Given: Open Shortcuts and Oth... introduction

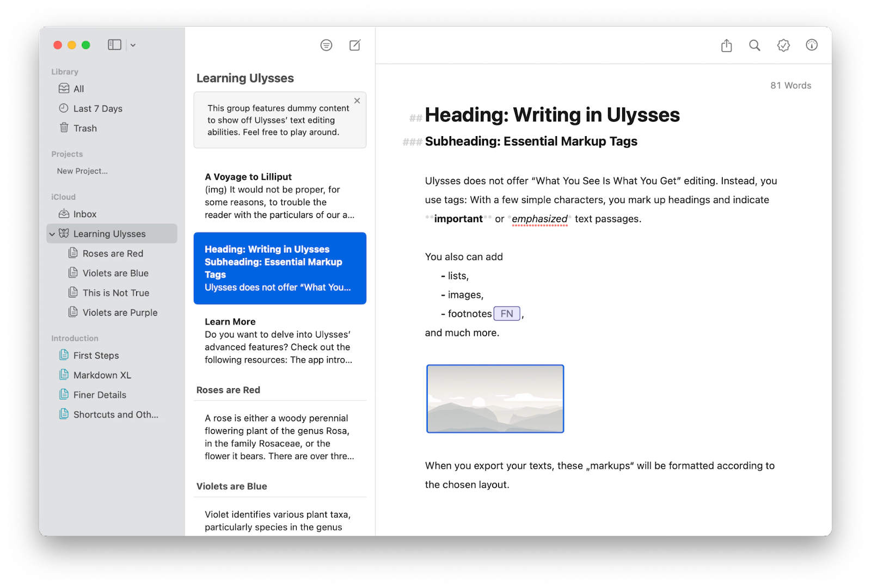Looking at the screenshot, I should pos(112,414).
